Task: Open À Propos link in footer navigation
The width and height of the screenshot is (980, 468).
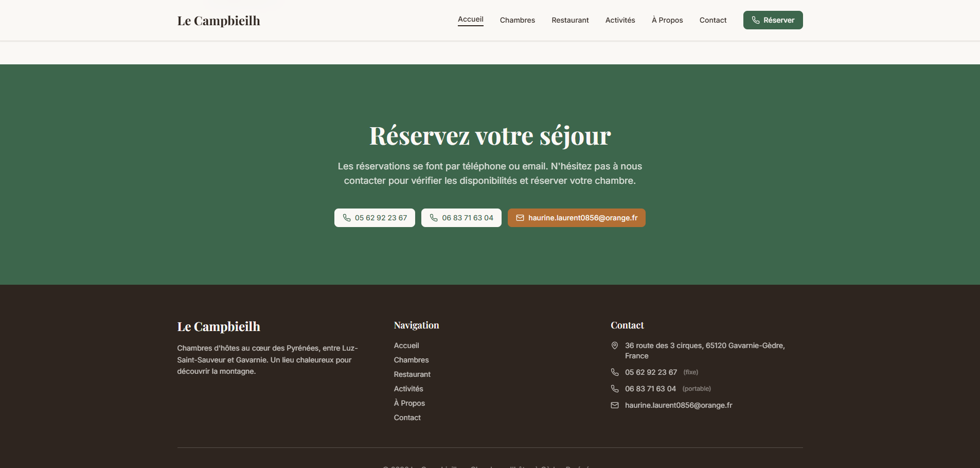Action: 409,403
